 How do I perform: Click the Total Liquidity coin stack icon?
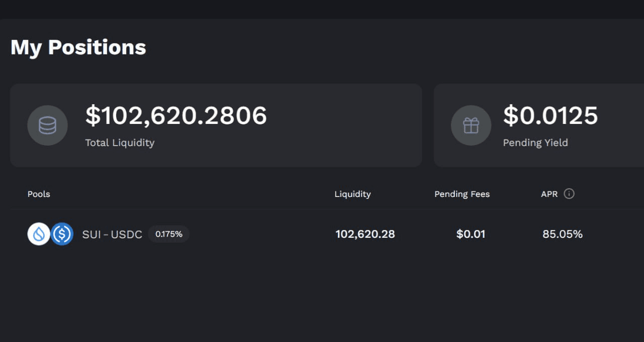(47, 125)
